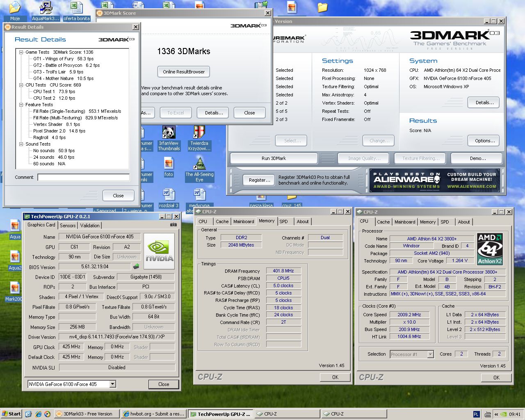Open the AquaMark3 desktop shortcut
Image resolution: width=525 pixels, height=420 pixels.
coord(46,10)
